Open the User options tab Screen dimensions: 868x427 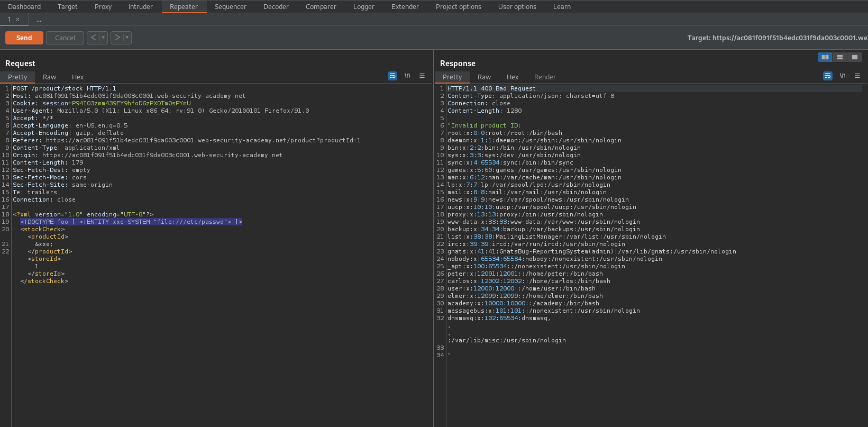click(x=517, y=6)
